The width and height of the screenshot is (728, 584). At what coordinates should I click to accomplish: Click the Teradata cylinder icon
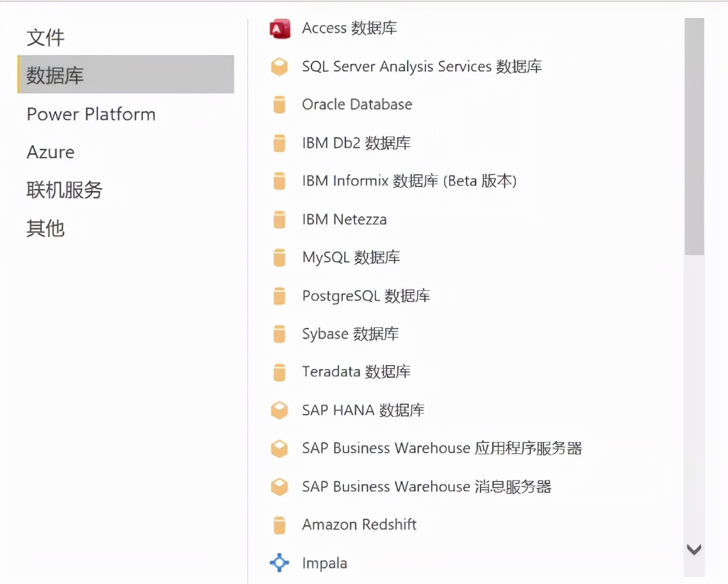(x=279, y=372)
